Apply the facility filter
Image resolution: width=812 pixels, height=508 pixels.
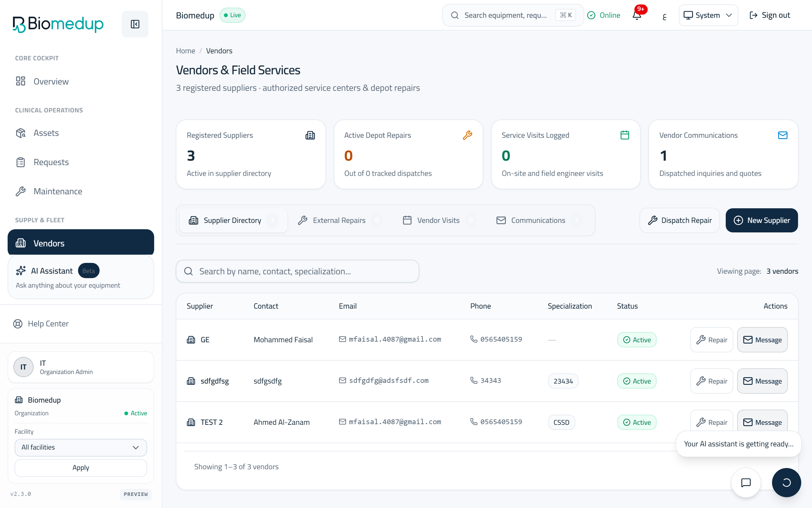(x=81, y=468)
